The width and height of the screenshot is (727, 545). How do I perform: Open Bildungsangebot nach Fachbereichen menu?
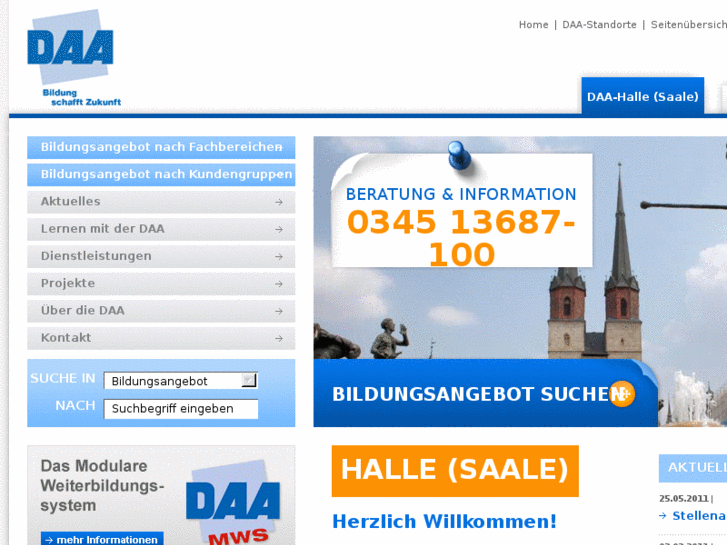[x=161, y=147]
